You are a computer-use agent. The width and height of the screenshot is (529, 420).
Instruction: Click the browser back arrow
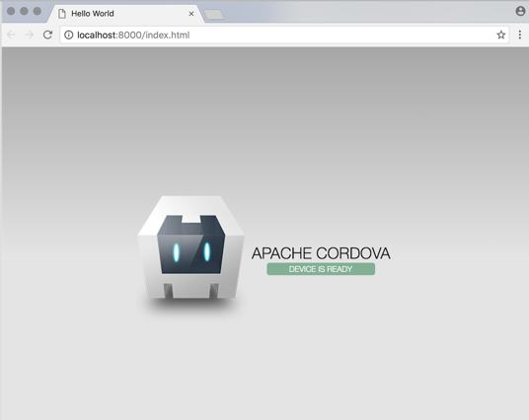(11, 35)
